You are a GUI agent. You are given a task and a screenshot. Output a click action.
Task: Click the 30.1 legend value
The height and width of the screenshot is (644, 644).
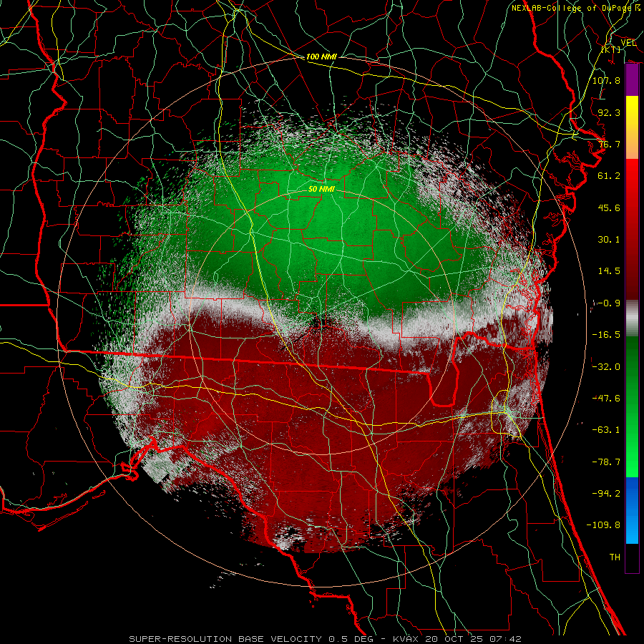[x=609, y=240]
